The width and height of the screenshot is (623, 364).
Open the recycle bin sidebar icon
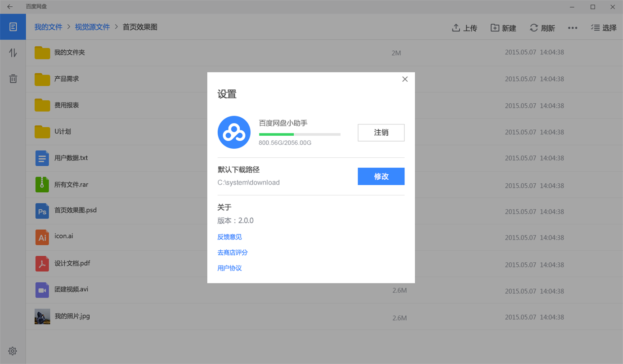(13, 79)
